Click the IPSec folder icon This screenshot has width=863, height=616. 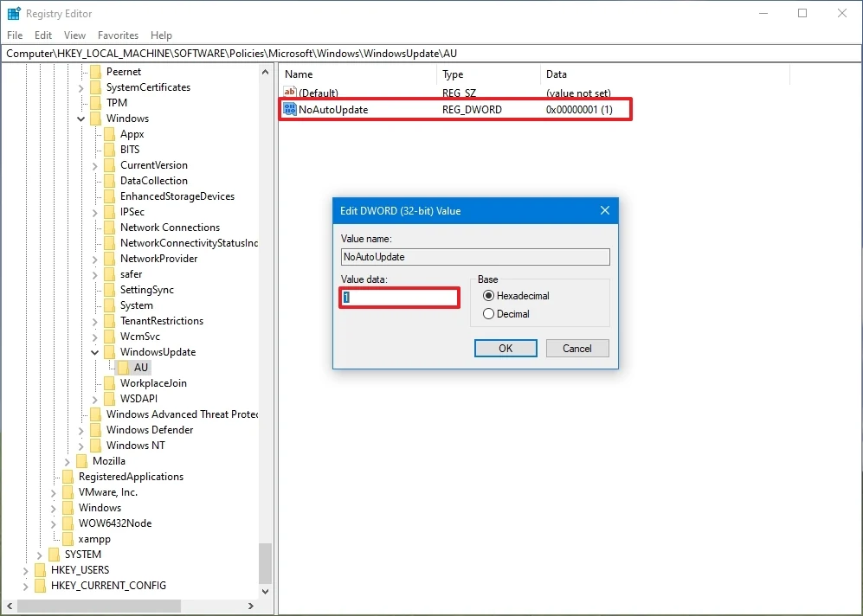pos(110,212)
